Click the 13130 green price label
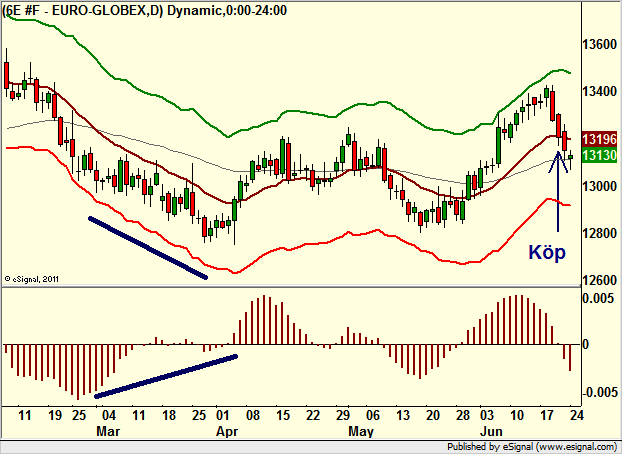Image resolution: width=622 pixels, height=454 pixels. 600,156
